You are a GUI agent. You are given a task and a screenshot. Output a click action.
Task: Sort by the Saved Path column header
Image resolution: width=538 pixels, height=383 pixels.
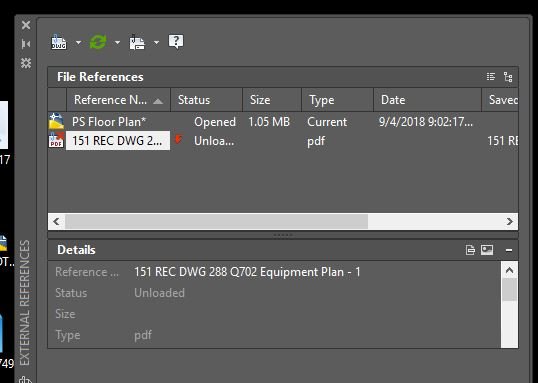500,100
